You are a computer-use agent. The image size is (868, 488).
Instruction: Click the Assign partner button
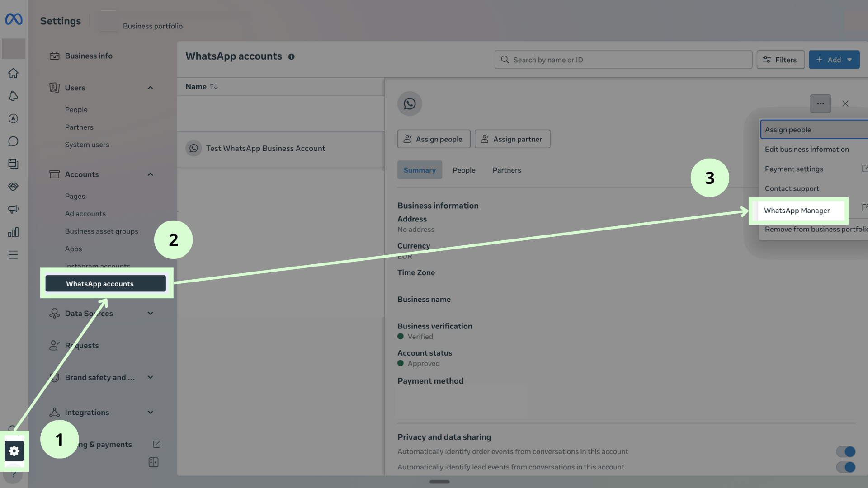coord(512,139)
